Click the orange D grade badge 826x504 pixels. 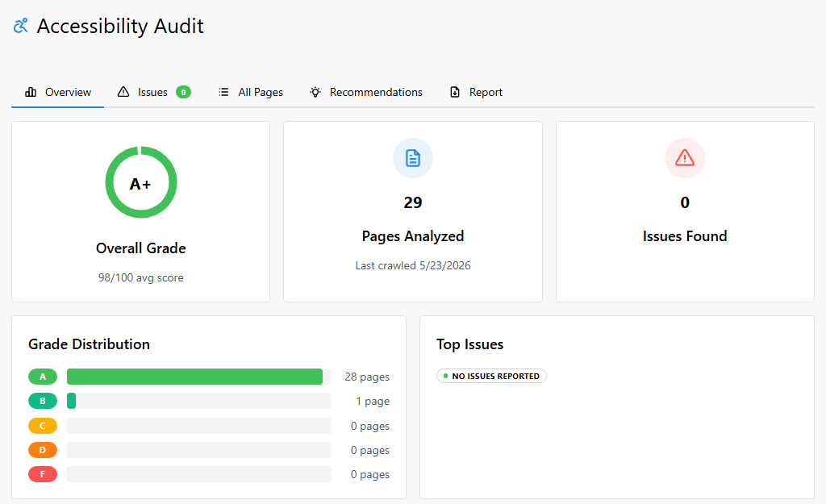(43, 450)
